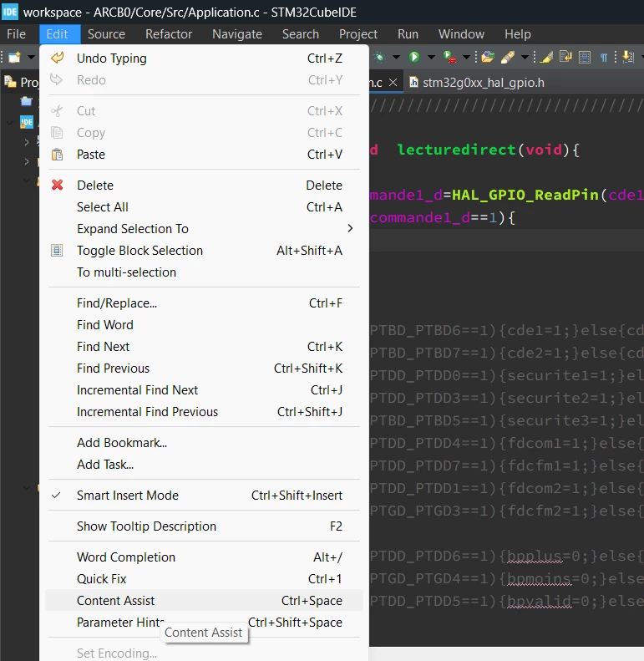Toggle the Block Selection toolbar icon
The height and width of the screenshot is (661, 644).
(x=585, y=57)
